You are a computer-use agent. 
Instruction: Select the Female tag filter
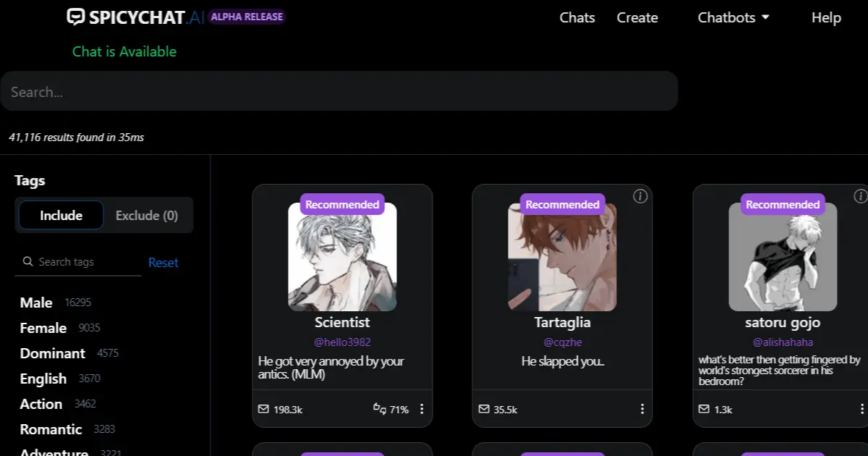[43, 328]
